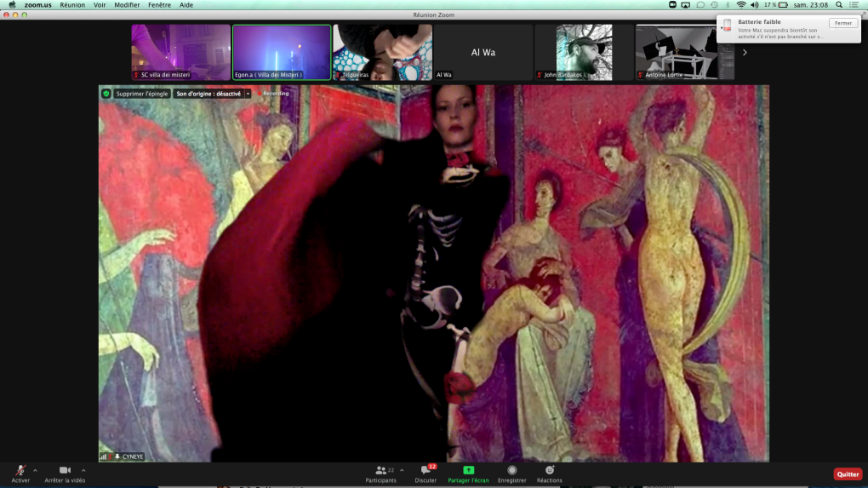Click the Supprimer l'épingle button
This screenshot has width=868, height=488.
(141, 94)
